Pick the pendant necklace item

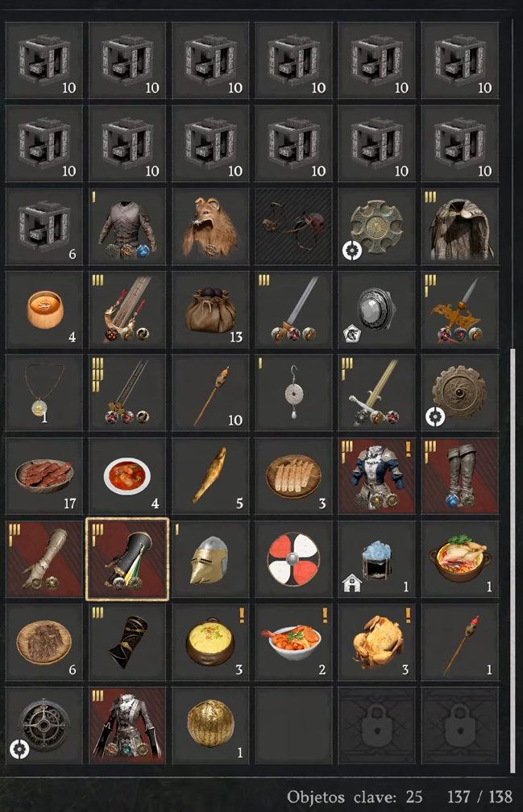click(44, 392)
